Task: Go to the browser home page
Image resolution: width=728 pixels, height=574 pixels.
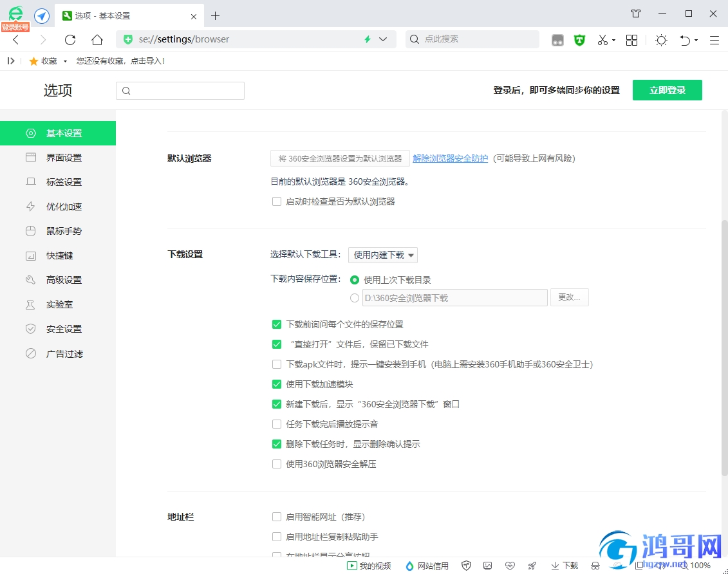Action: click(x=97, y=40)
